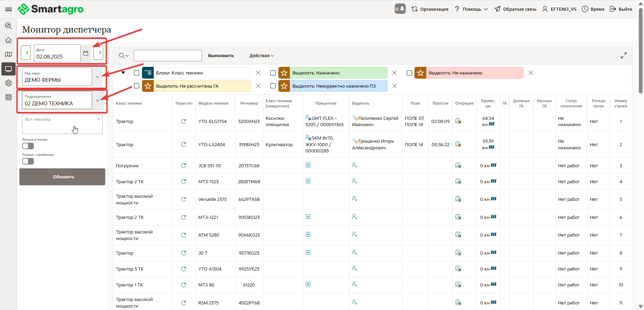Click the notifications bell icon
The height and width of the screenshot is (310, 644).
[x=400, y=9]
